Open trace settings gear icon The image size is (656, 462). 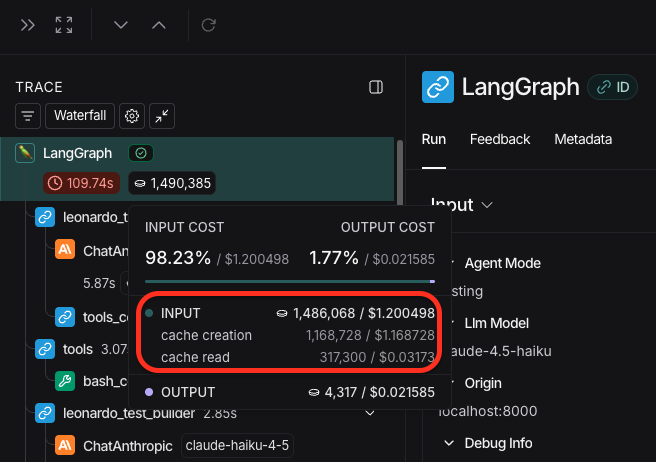(131, 116)
